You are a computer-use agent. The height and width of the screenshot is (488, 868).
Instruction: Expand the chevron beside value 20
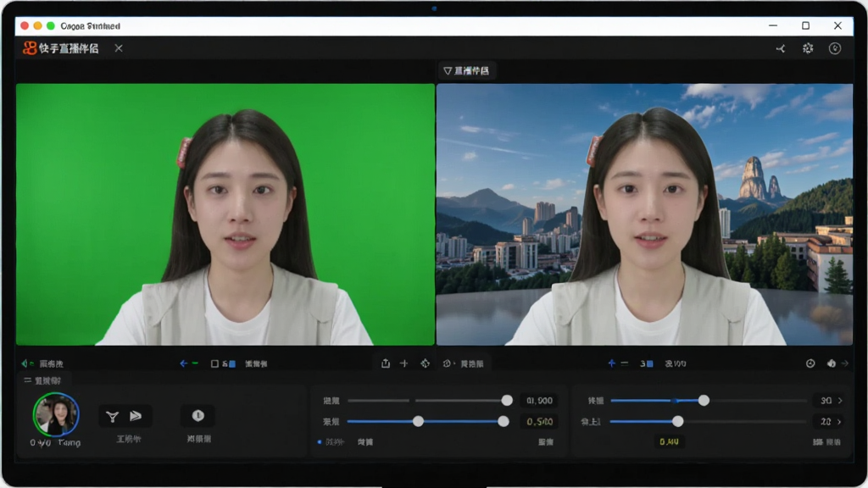(840, 422)
